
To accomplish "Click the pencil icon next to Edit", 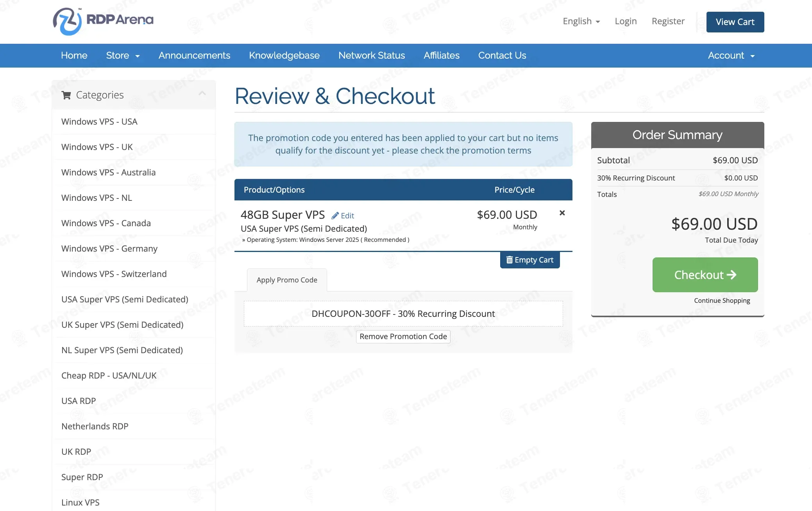I will coord(335,216).
